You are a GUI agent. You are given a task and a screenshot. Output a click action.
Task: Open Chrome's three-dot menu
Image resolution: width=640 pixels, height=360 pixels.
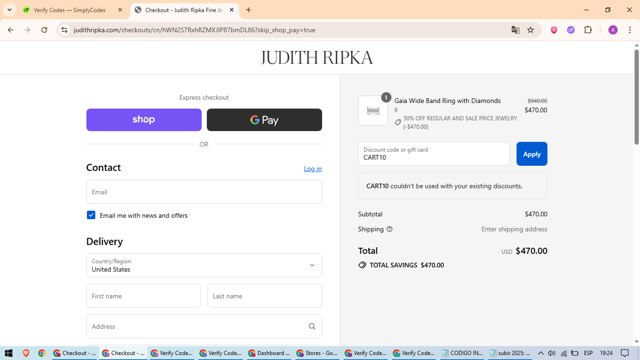(x=630, y=30)
